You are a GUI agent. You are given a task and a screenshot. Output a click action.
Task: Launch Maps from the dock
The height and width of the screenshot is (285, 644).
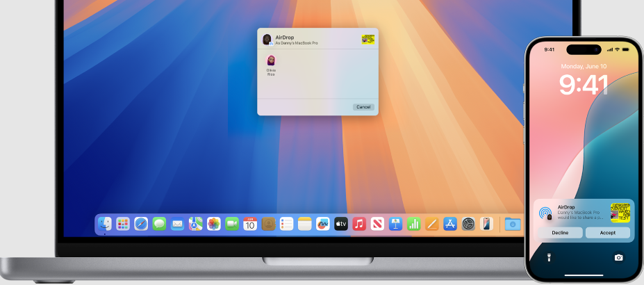point(195,224)
